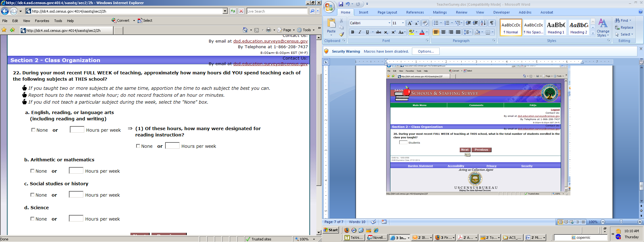Image resolution: width=644 pixels, height=242 pixels.
Task: Click the Back button in Internet Explorer
Action: point(5,11)
